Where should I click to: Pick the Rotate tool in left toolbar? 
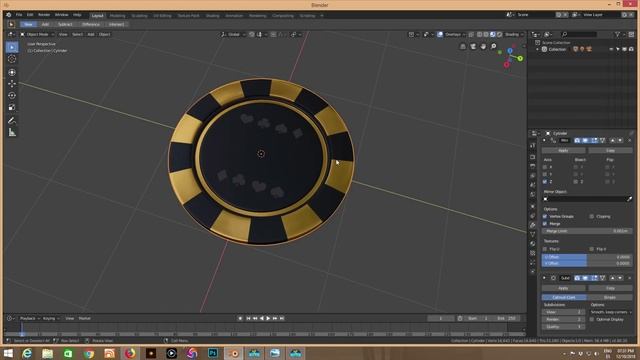12,96
